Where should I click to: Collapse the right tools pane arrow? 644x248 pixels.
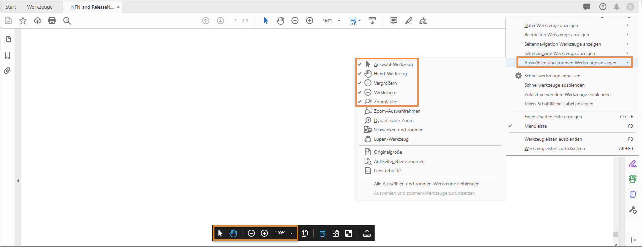[x=633, y=240]
